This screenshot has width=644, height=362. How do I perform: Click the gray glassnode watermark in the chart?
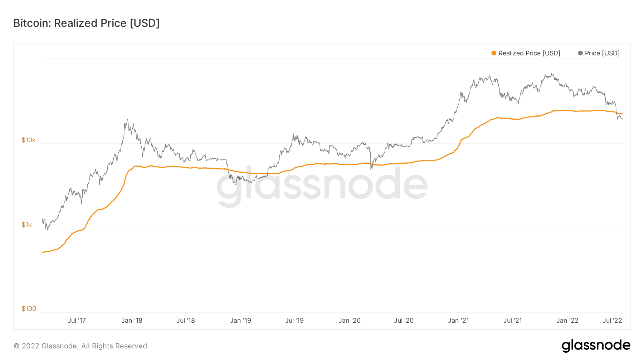(322, 186)
